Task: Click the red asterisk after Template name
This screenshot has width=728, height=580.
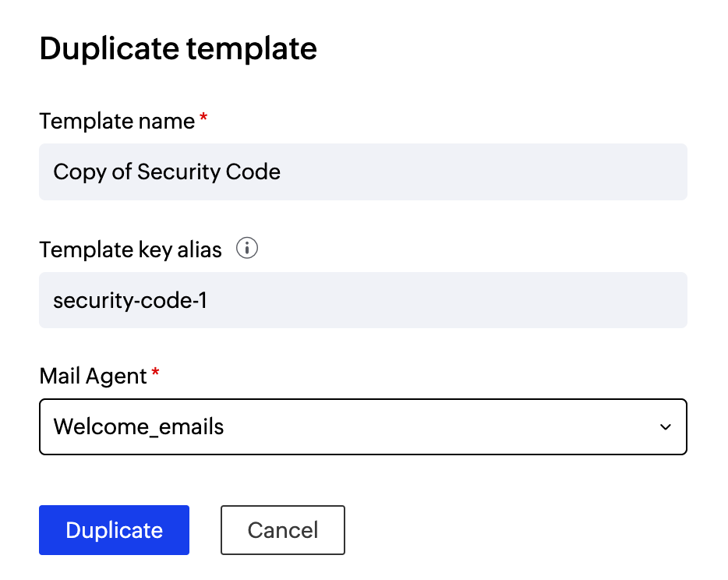Action: tap(203, 118)
